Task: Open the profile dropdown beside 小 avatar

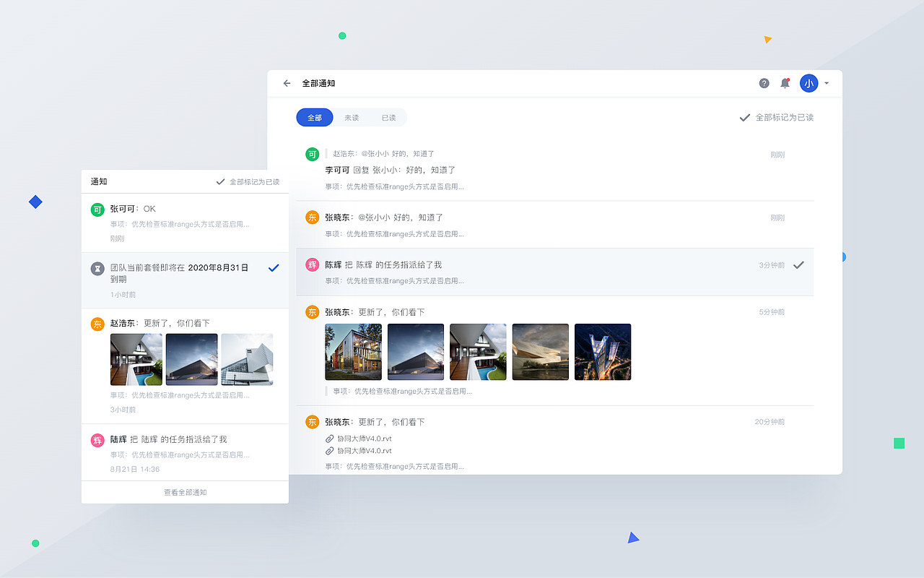Action: [826, 83]
